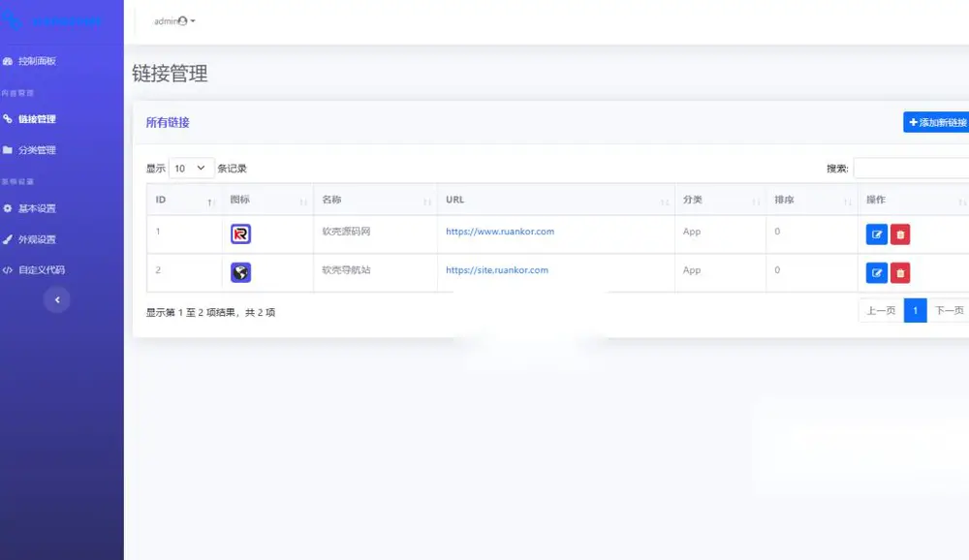Screen dimensions: 969x560
Task: Click the 显示第 1 至 2 项结果 summary text
Action: [210, 313]
